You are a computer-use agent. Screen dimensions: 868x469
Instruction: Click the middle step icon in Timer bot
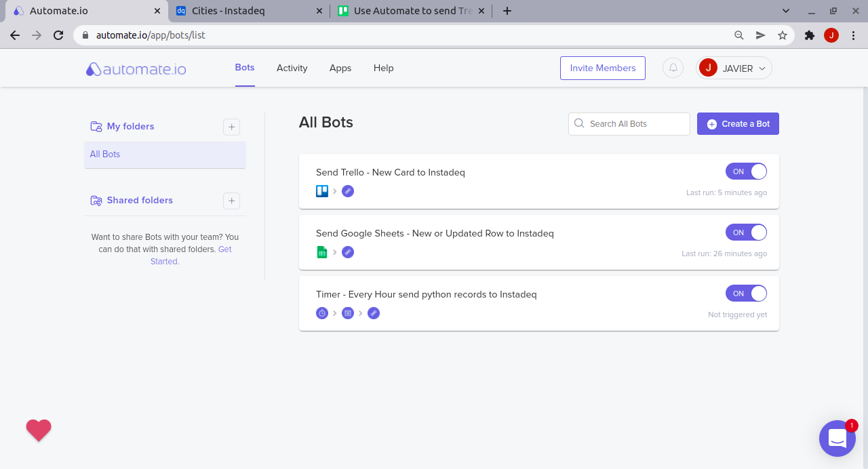pyautogui.click(x=348, y=313)
